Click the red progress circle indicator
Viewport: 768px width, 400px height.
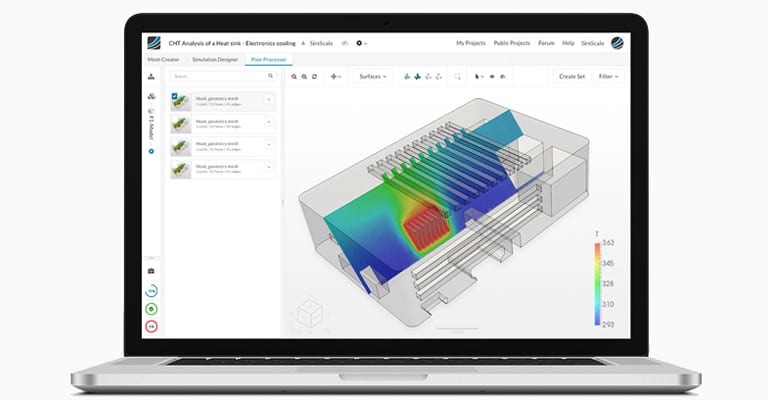(x=151, y=327)
